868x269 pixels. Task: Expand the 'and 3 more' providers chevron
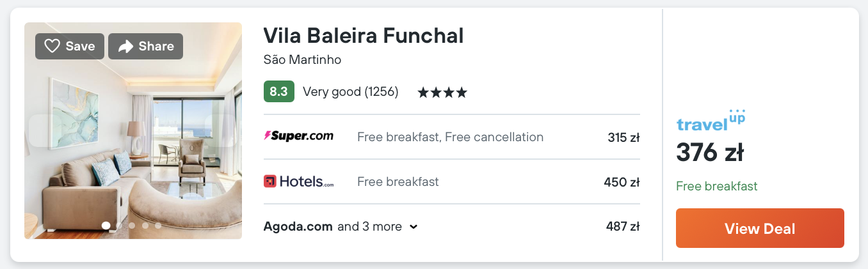pos(414,227)
